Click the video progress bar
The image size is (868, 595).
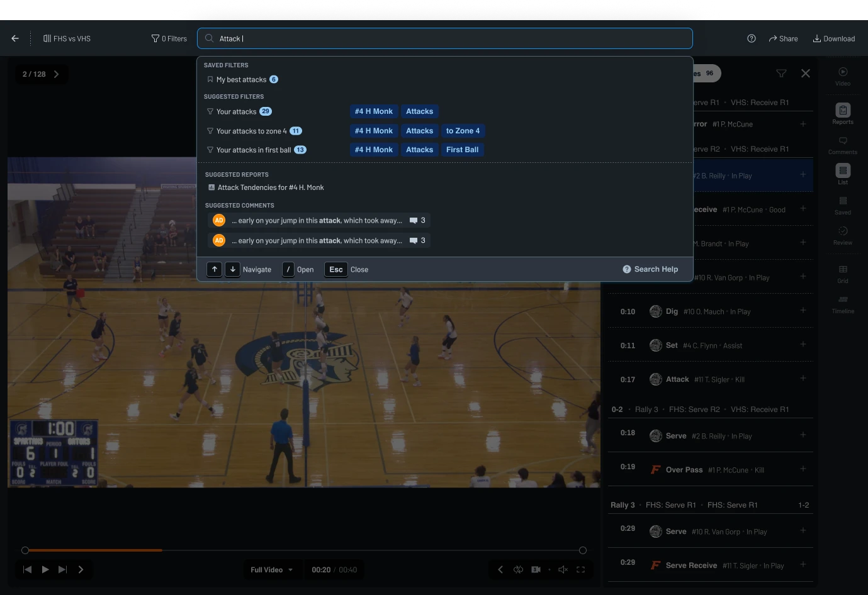[x=304, y=550]
